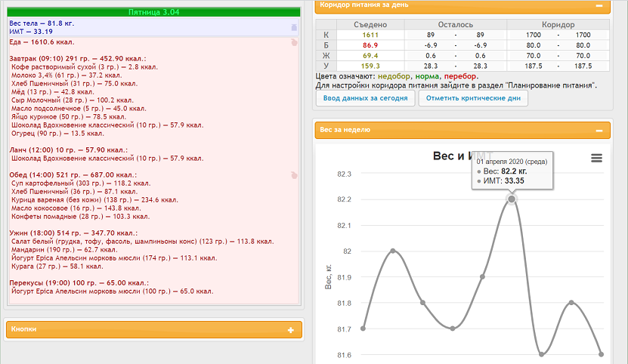Click the 1611 calories eaten cell
The width and height of the screenshot is (628, 364).
[x=370, y=35]
